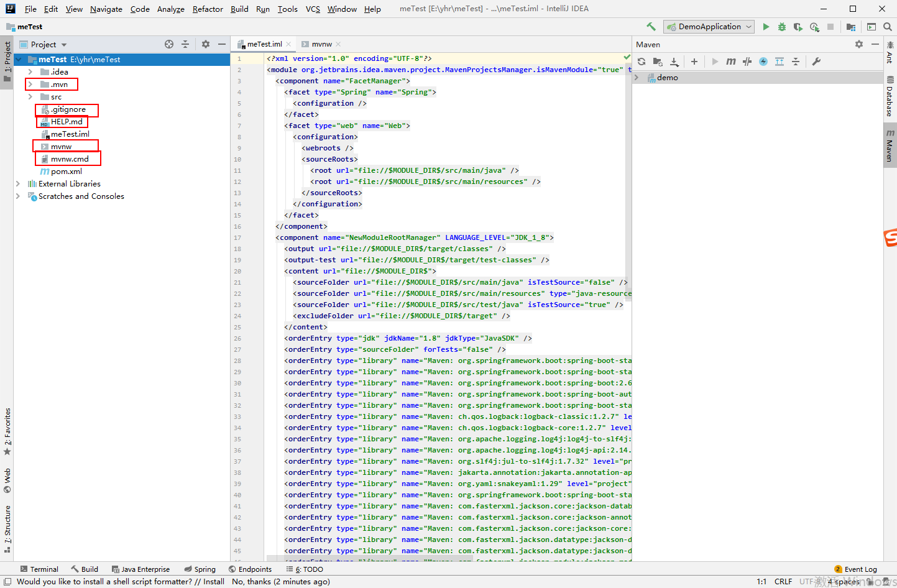Toggle the Maven side stripe button
897x588 pixels.
(890, 146)
